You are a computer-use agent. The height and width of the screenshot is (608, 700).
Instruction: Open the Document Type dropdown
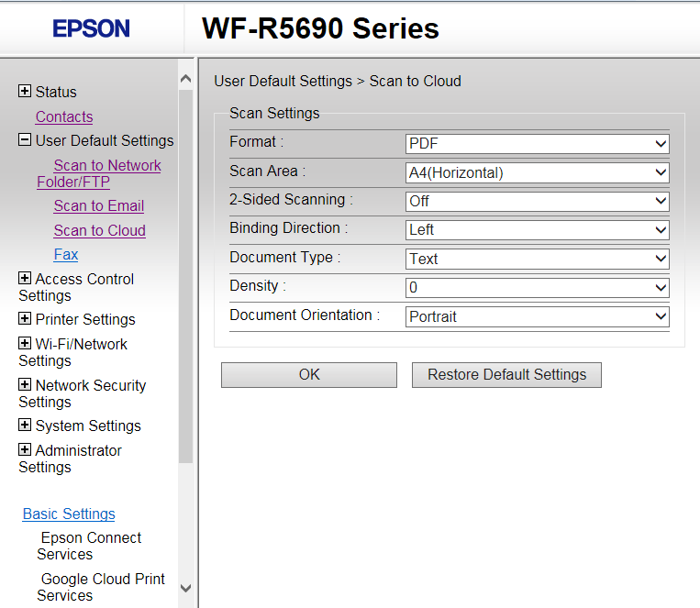[537, 259]
